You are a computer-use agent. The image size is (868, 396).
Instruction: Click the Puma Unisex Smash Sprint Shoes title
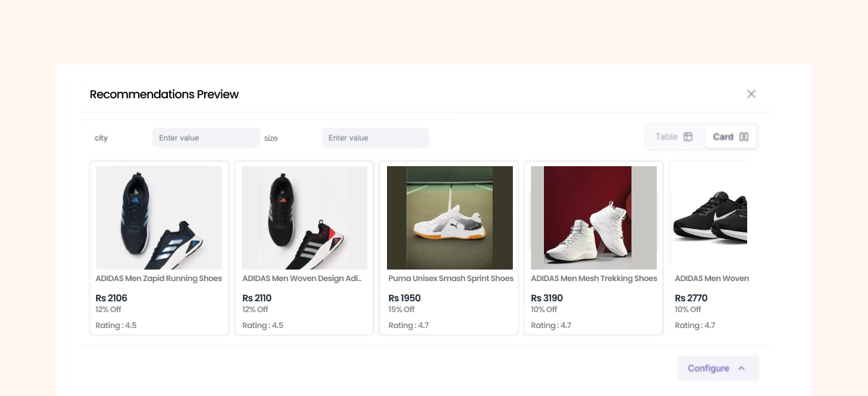click(451, 278)
